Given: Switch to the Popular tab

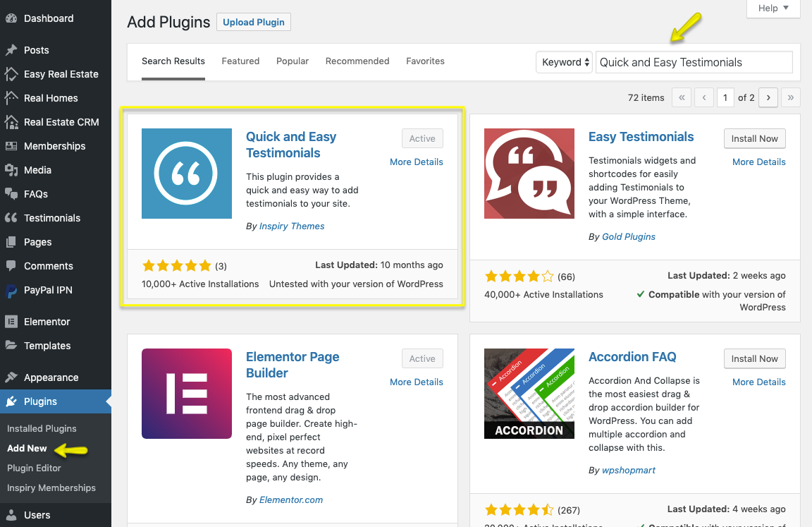Looking at the screenshot, I should click(x=293, y=61).
